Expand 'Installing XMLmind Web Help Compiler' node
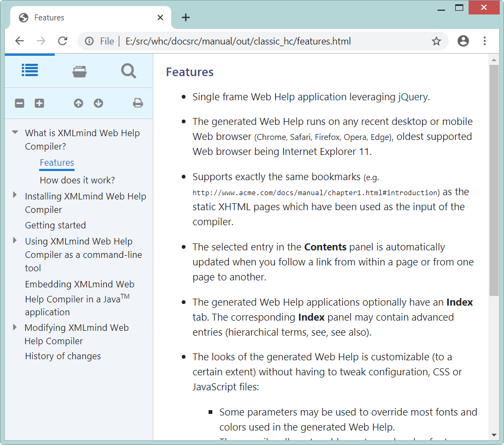Screen dimensions: 504x445 pyautogui.click(x=15, y=195)
